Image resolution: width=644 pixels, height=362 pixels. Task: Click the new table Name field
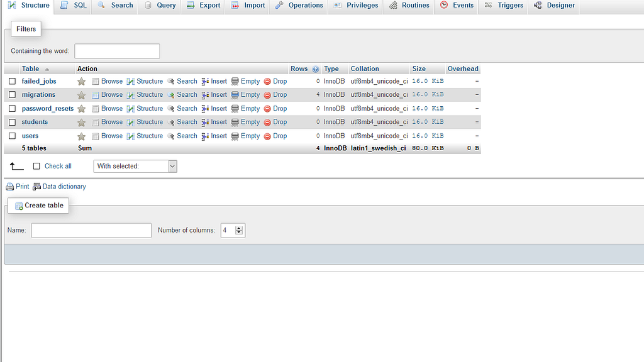click(x=91, y=230)
